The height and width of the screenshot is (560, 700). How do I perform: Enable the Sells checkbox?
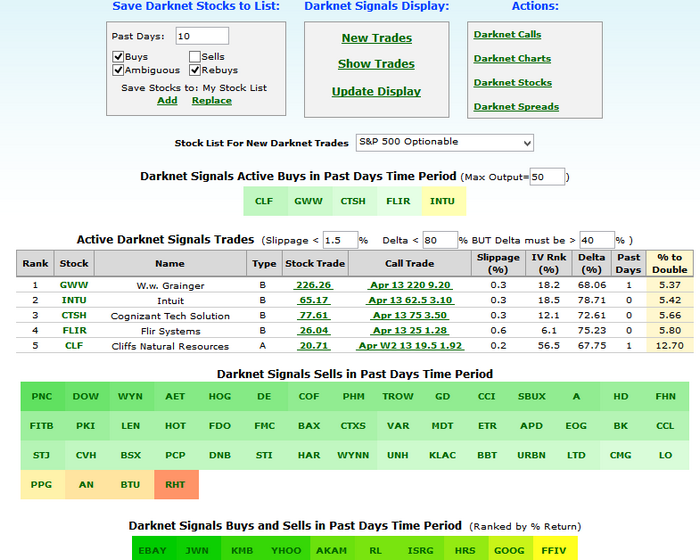[x=195, y=57]
